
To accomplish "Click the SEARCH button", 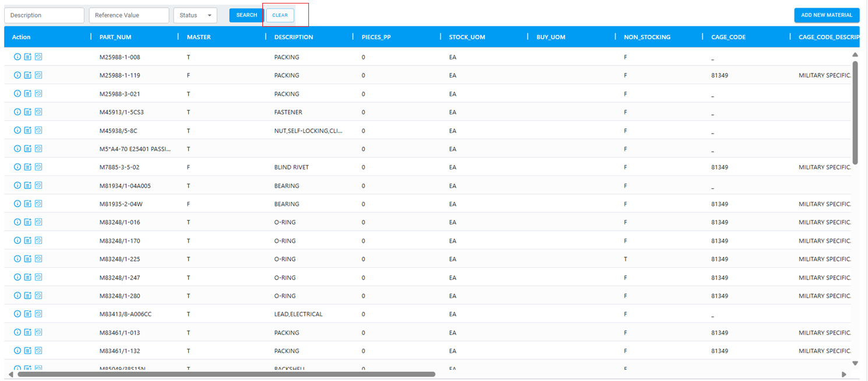I will tap(247, 15).
